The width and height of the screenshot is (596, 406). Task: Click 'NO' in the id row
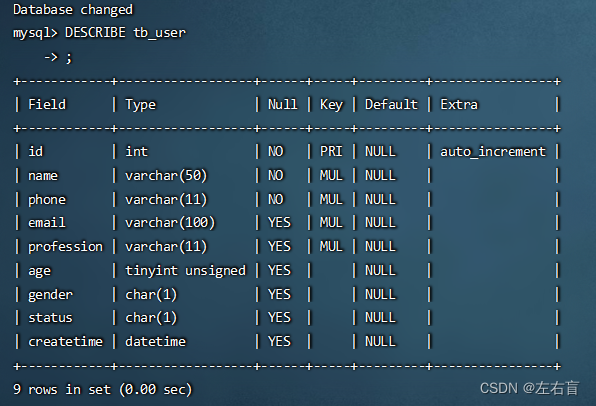coord(276,151)
